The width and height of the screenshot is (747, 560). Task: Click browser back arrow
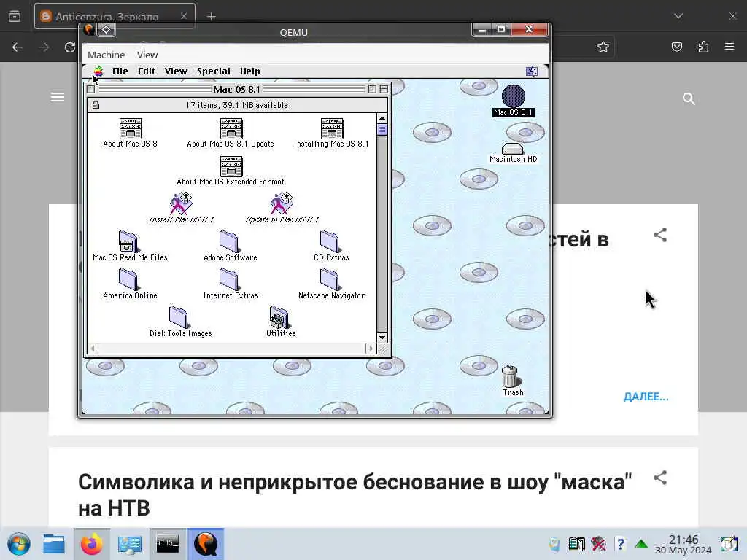pos(18,47)
